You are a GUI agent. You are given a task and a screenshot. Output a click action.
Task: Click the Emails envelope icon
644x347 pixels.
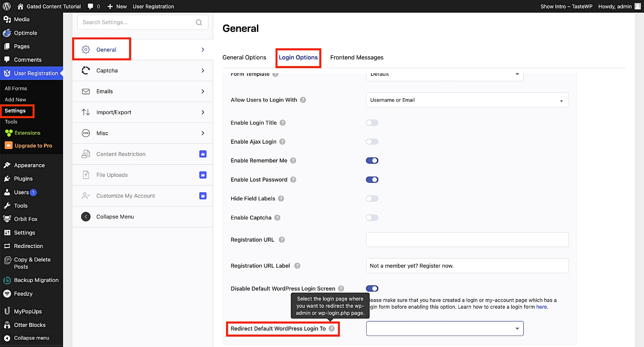click(86, 91)
